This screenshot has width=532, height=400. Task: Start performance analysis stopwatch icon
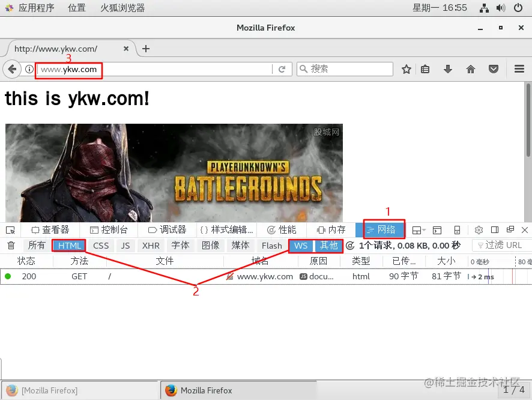[x=350, y=245]
